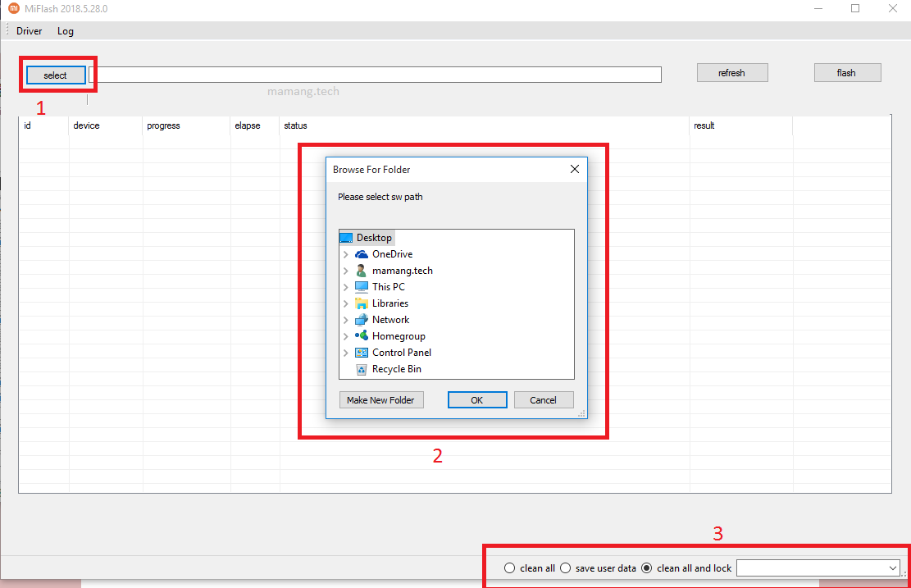Screen dimensions: 911x588
Task: Confirm folder with OK button
Action: click(477, 399)
